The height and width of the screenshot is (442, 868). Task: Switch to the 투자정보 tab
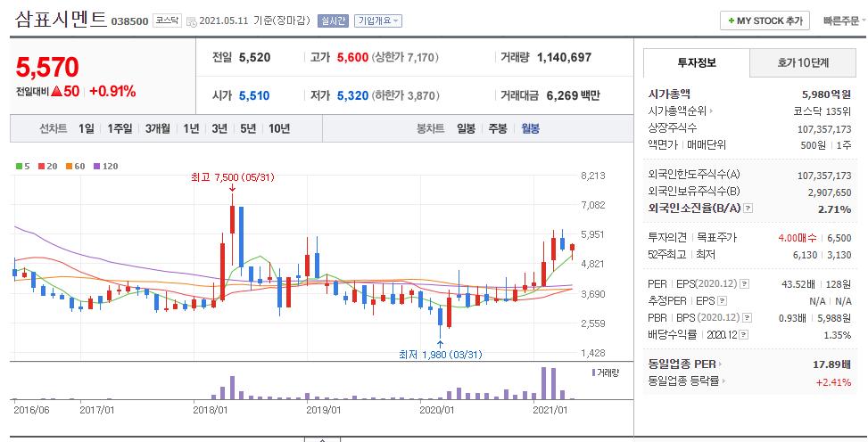pos(697,62)
